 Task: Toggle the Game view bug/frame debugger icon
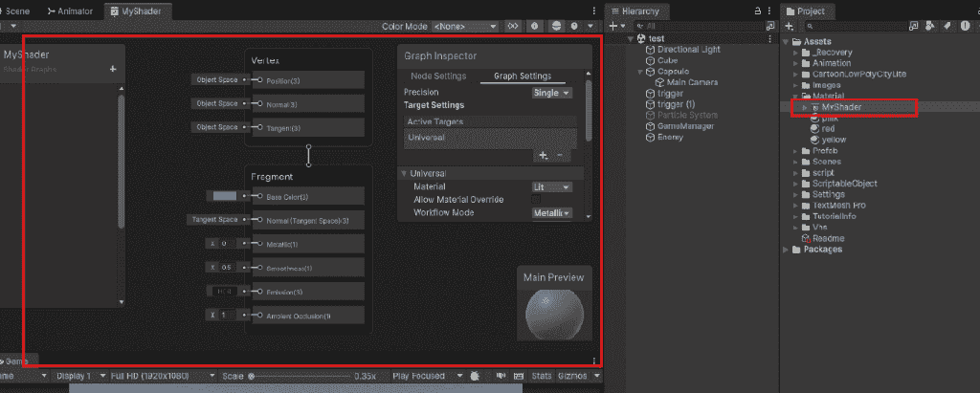475,376
